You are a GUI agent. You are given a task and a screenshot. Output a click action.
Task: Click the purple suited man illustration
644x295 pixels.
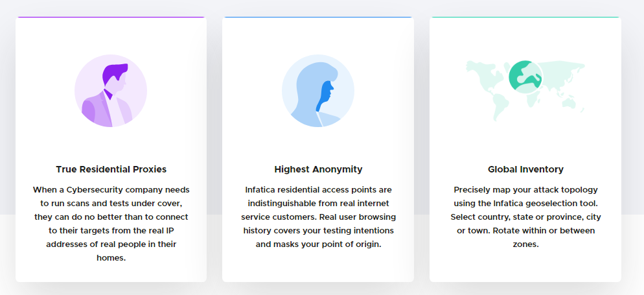(x=111, y=91)
